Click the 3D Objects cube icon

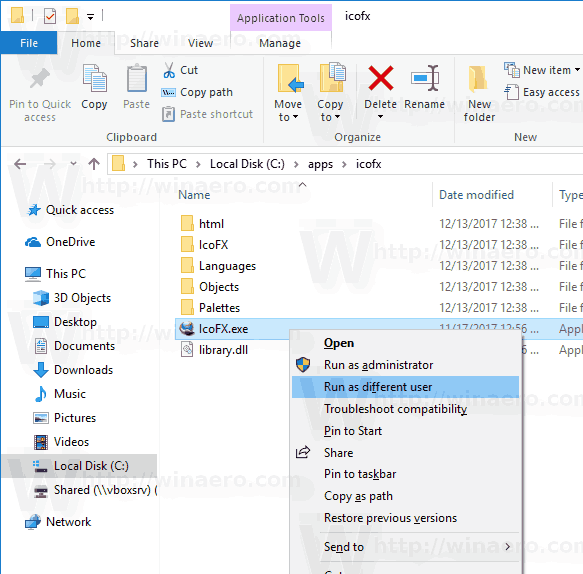point(41,298)
